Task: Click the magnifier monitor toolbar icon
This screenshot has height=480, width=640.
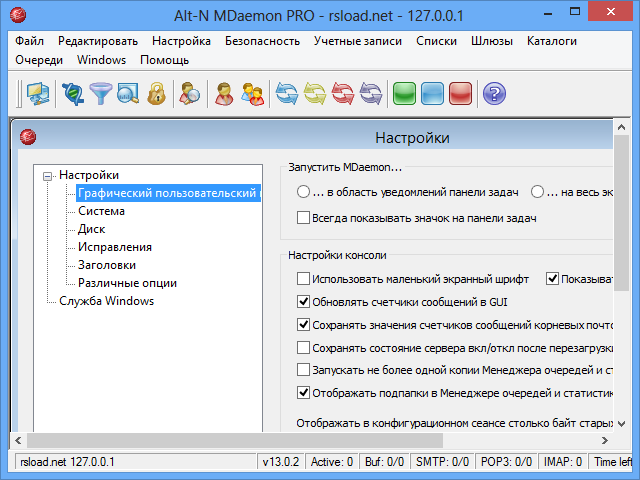Action: click(x=128, y=94)
